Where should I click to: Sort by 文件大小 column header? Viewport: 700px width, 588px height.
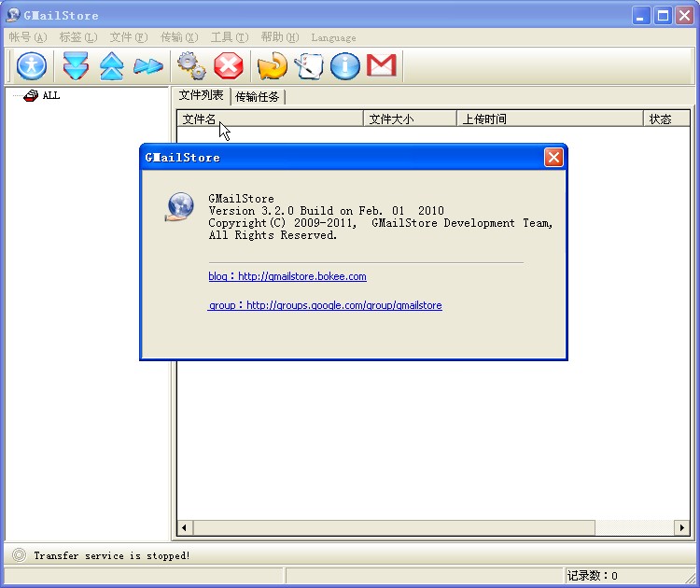410,119
